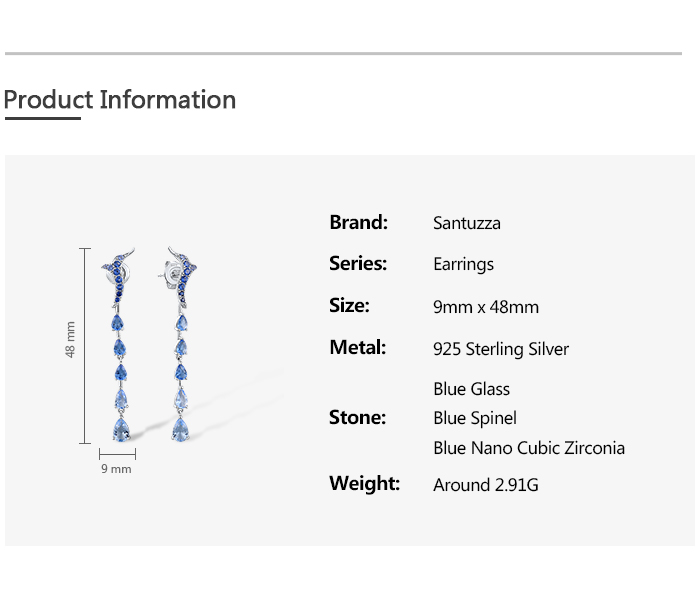Click the Blue Nano Cubic Zirconia entry
The height and width of the screenshot is (596, 700).
(528, 448)
